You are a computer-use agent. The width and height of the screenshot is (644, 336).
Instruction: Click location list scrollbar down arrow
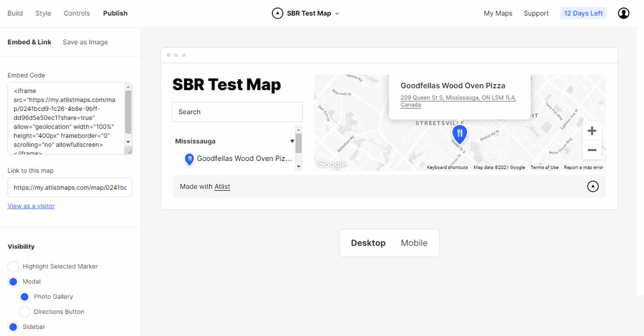click(299, 166)
